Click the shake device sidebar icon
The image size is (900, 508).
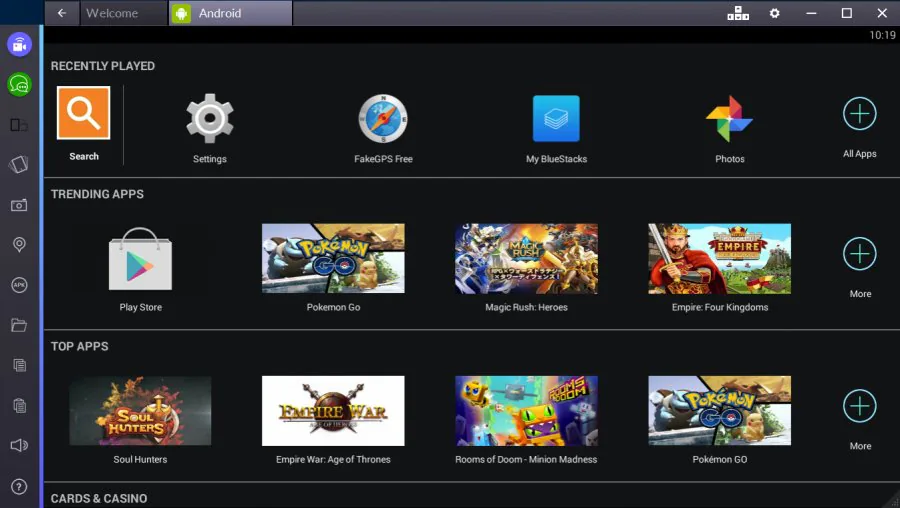click(x=19, y=165)
